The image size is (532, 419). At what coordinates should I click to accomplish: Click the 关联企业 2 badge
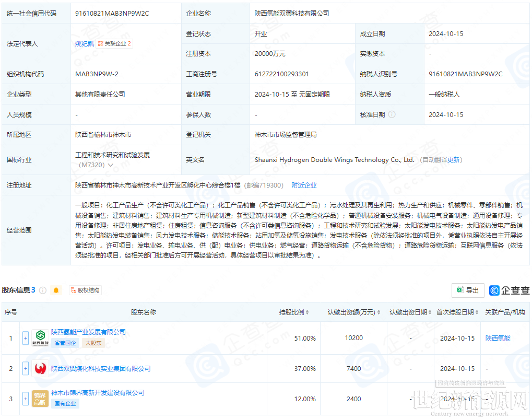114,44
